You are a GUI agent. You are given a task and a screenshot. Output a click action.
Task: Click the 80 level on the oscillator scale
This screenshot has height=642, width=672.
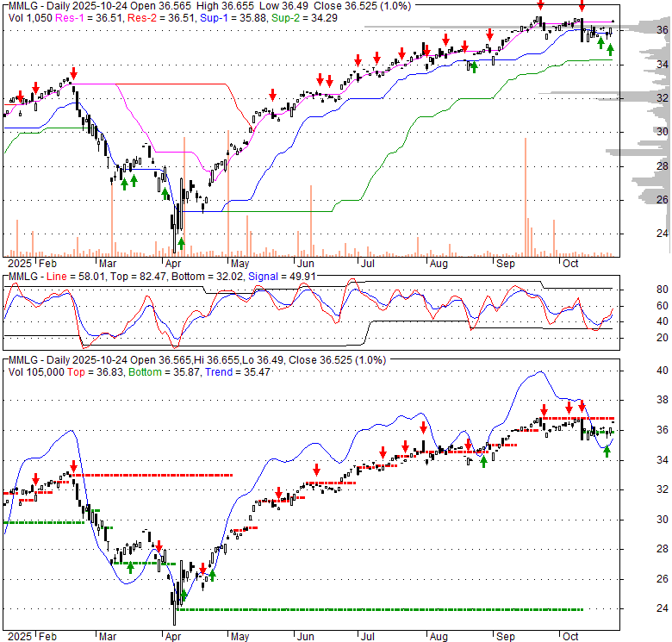point(638,290)
